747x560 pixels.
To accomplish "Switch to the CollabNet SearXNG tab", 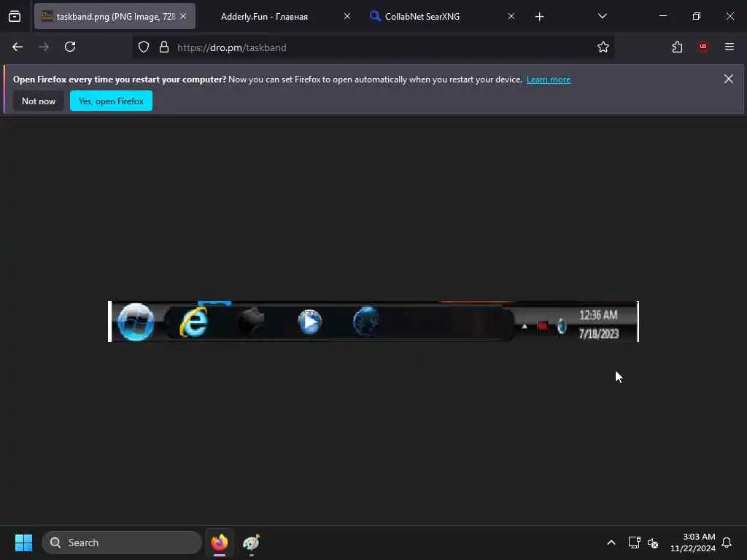I will coord(422,17).
